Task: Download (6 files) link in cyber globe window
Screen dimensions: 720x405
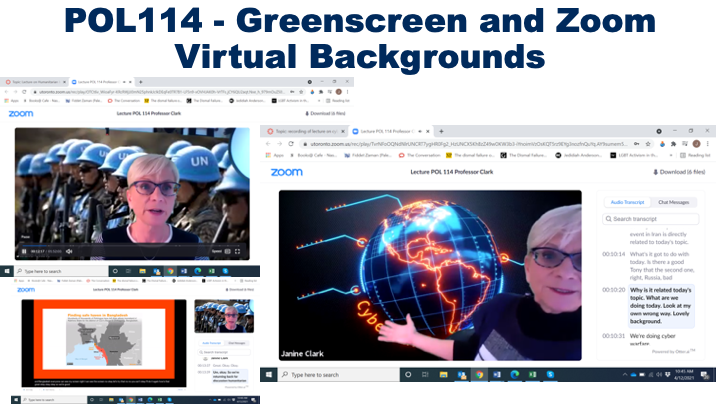Action: click(679, 172)
